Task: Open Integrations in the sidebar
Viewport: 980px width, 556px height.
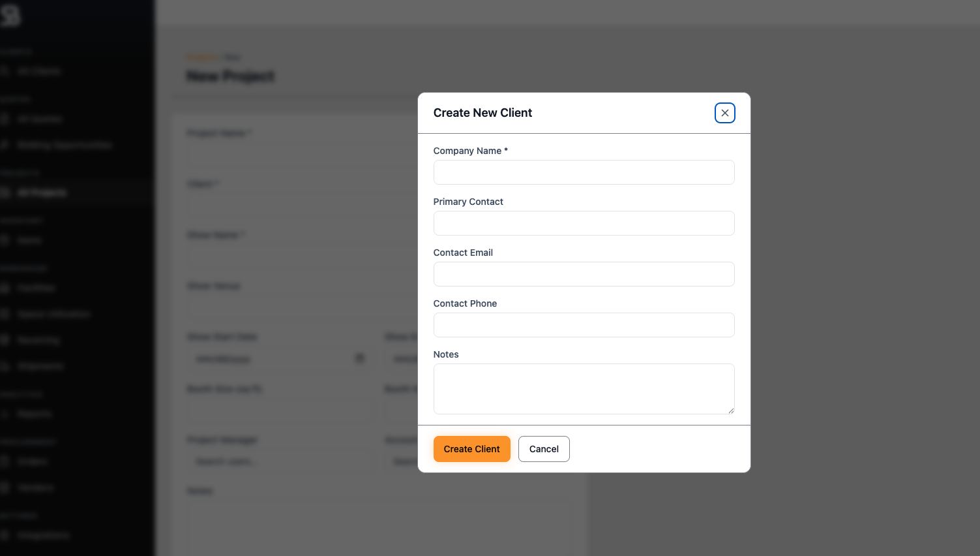Action: [x=43, y=535]
